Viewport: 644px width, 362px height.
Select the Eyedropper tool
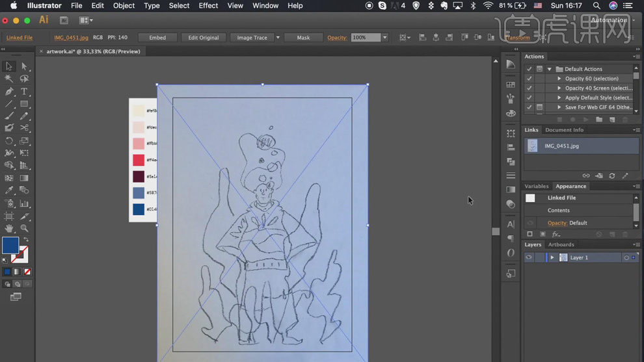point(9,190)
